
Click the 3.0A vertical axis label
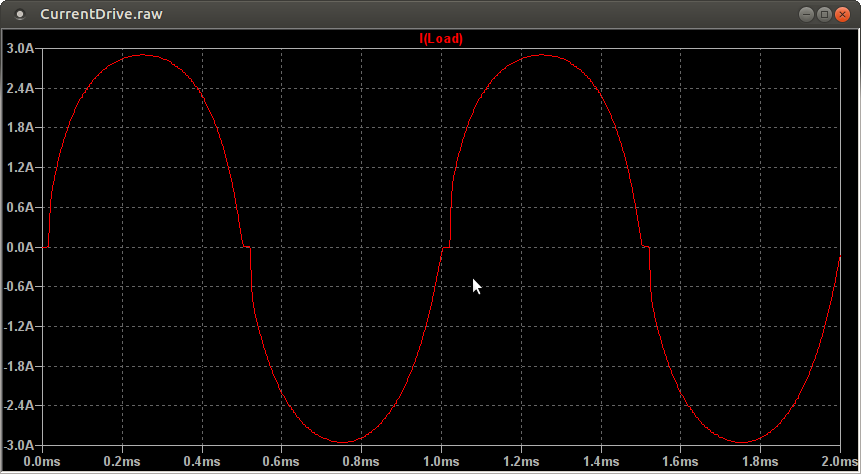point(20,49)
